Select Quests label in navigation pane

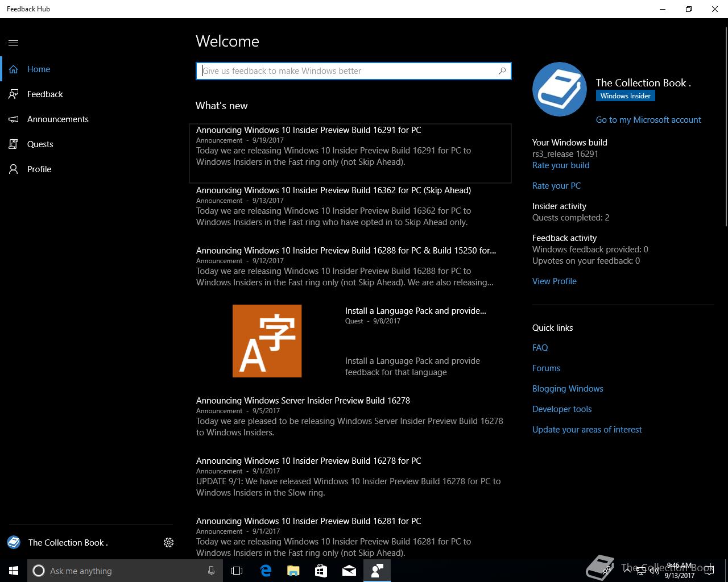[40, 144]
